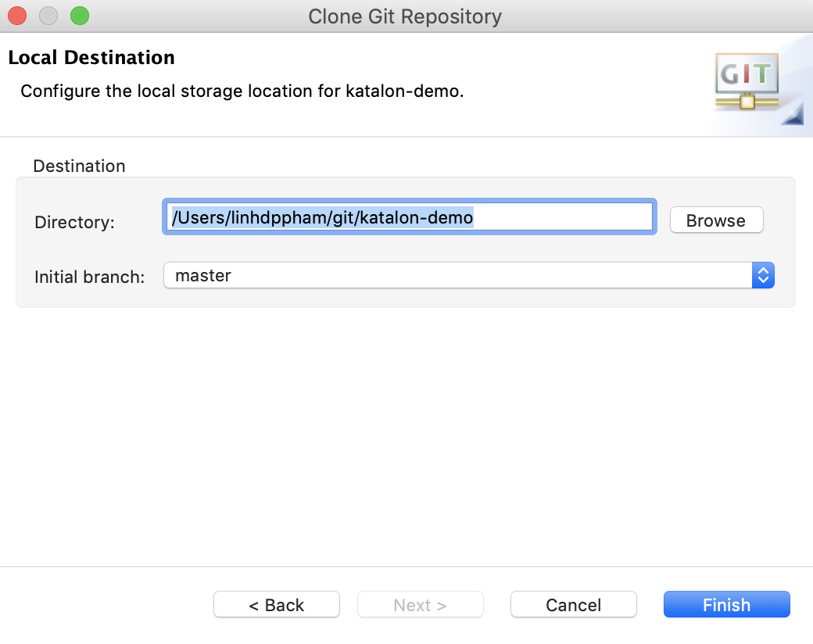Cancel the clone repository wizard
813x644 pixels.
[x=574, y=605]
